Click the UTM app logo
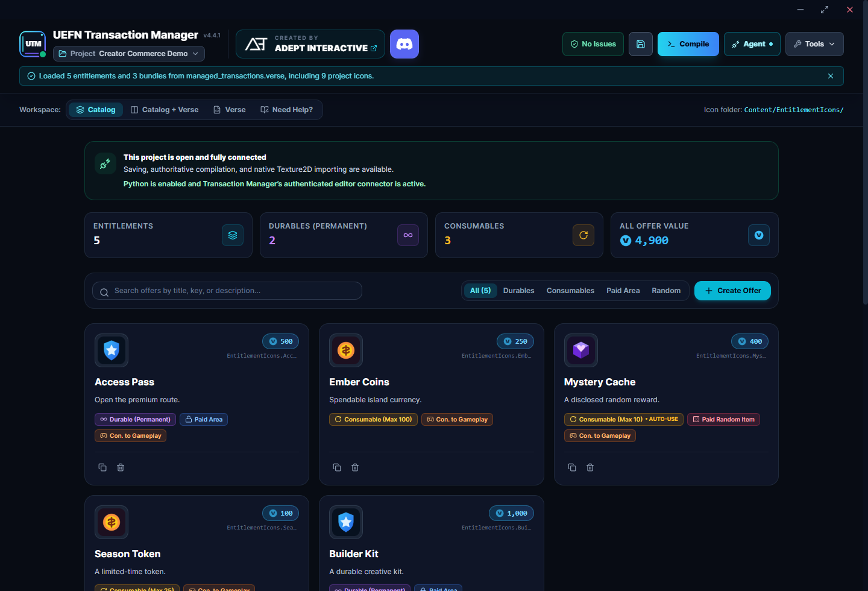868x591 pixels. [x=33, y=44]
